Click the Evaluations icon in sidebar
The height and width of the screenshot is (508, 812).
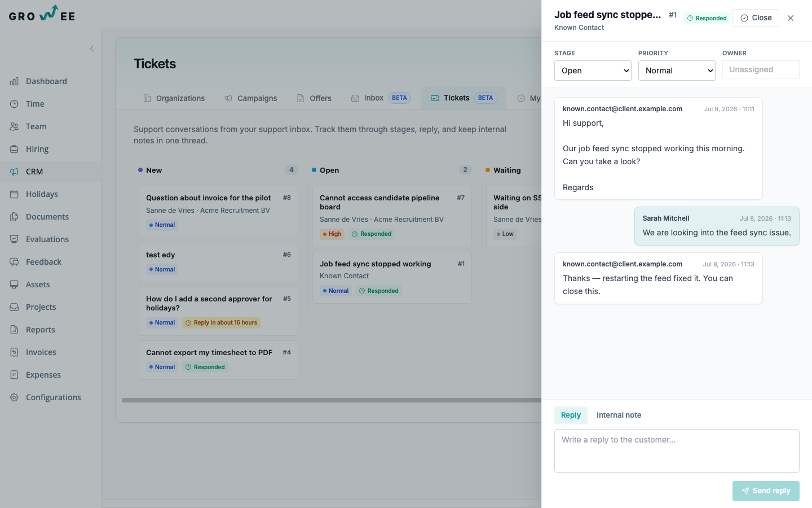tap(14, 239)
